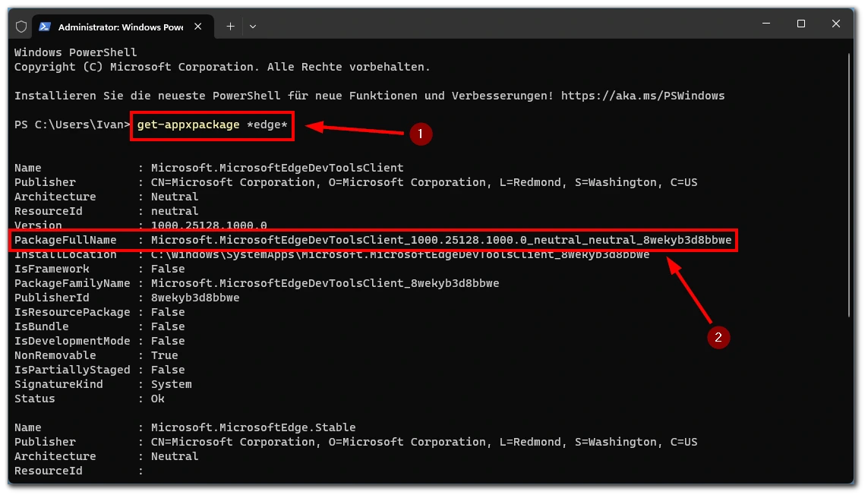Screen dimensions: 868x498
Task: Click the first Publisher value line
Action: 424,183
